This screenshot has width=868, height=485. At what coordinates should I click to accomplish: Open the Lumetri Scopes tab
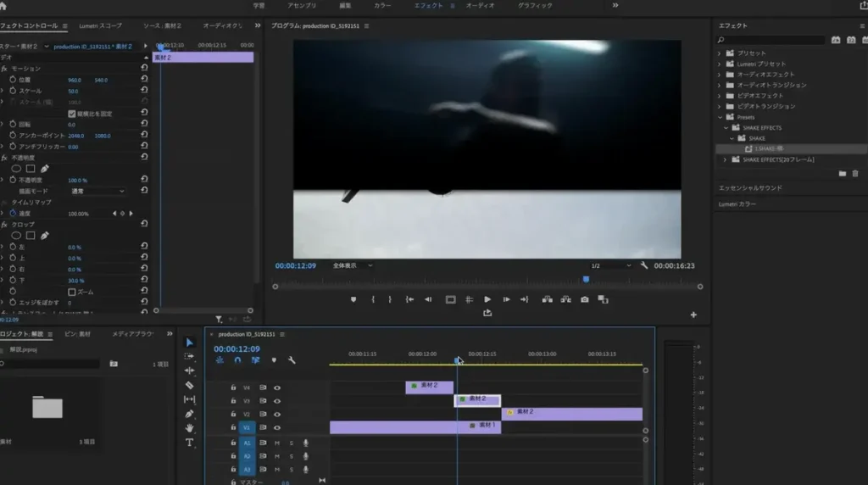(x=100, y=26)
